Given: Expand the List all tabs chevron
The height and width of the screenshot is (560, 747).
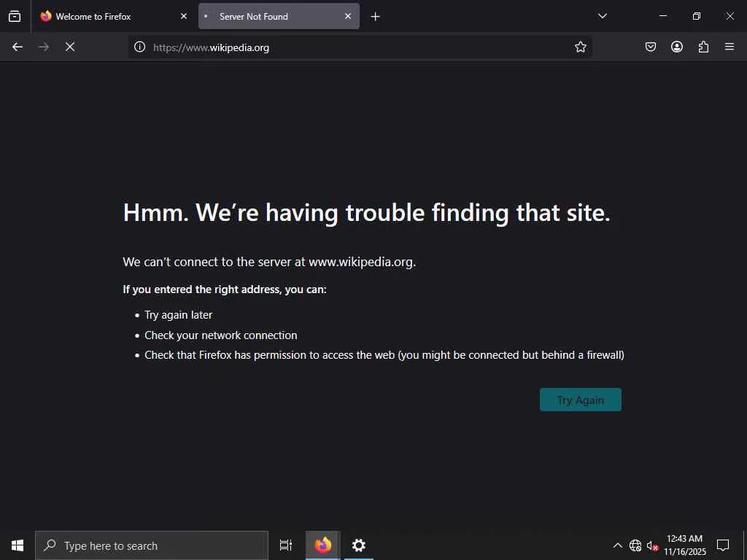Looking at the screenshot, I should pyautogui.click(x=602, y=16).
